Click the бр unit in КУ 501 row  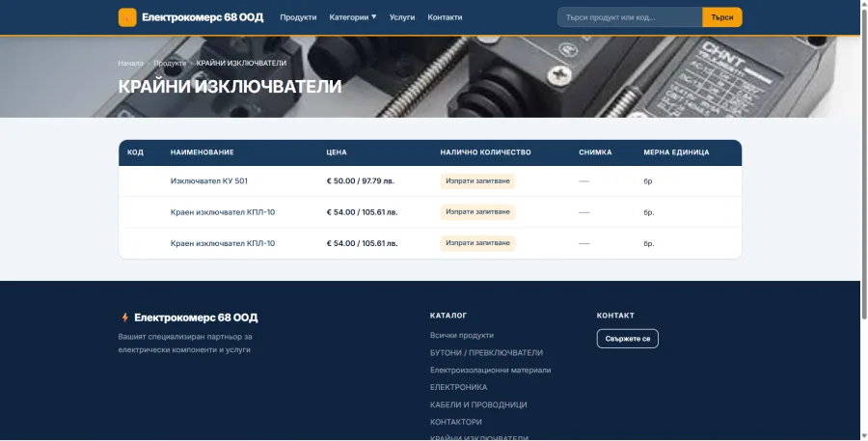[648, 181]
